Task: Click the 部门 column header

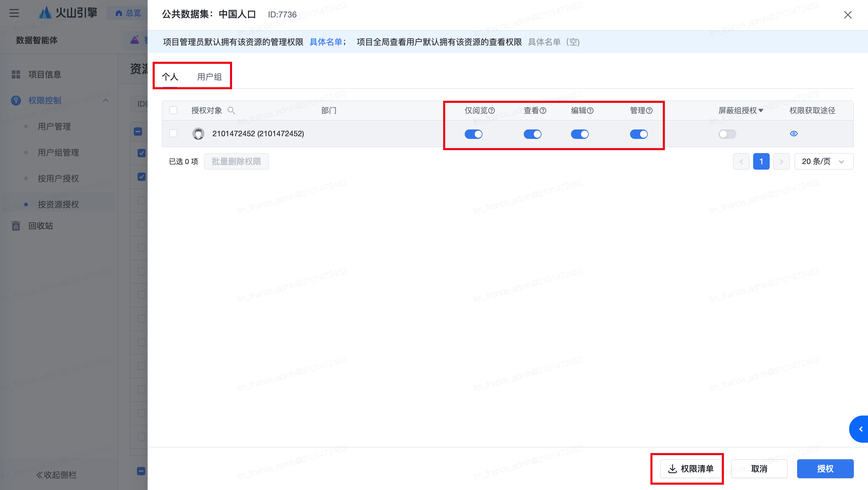Action: coord(329,110)
